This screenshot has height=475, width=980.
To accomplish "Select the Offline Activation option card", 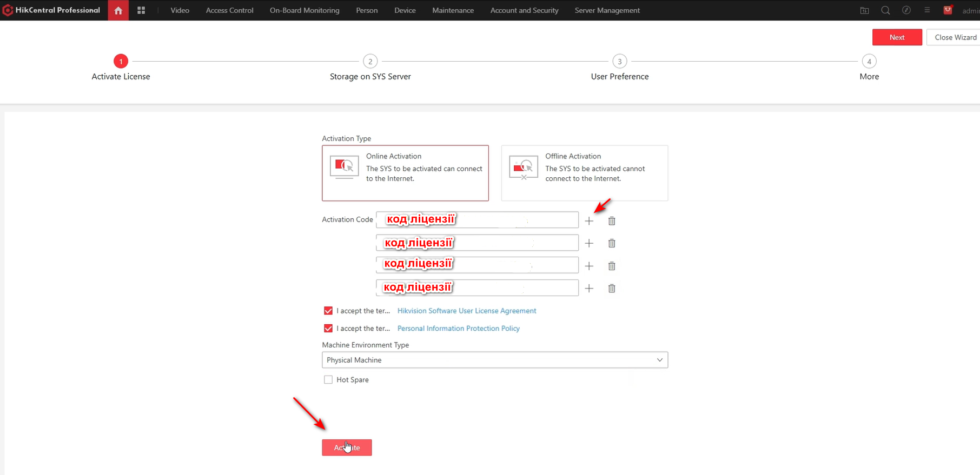I will pos(584,173).
